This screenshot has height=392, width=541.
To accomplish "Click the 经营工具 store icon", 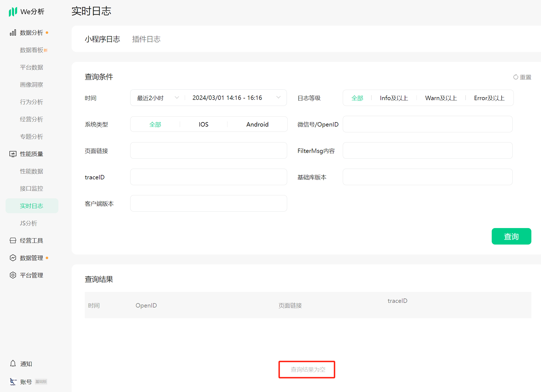I will pos(13,241).
